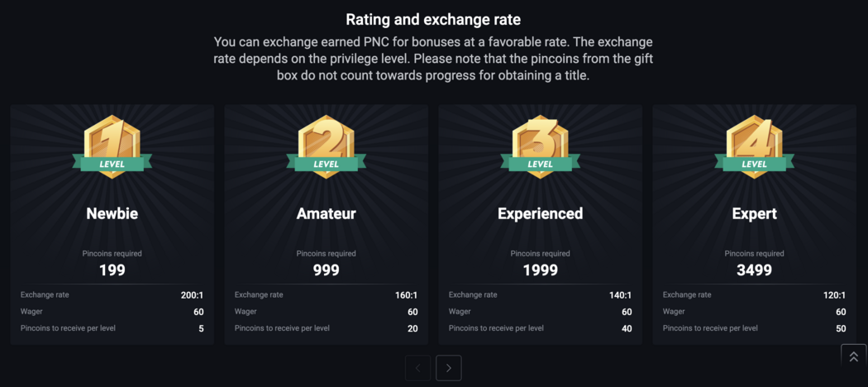This screenshot has width=868, height=387.
Task: Click the Level 3 gold badge
Action: [x=540, y=147]
